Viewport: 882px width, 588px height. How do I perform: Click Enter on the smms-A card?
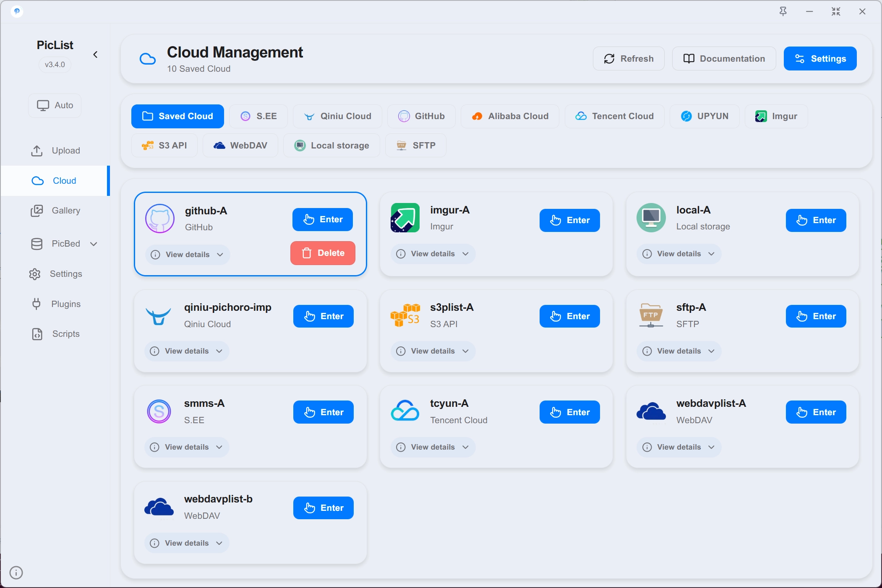[x=324, y=412]
